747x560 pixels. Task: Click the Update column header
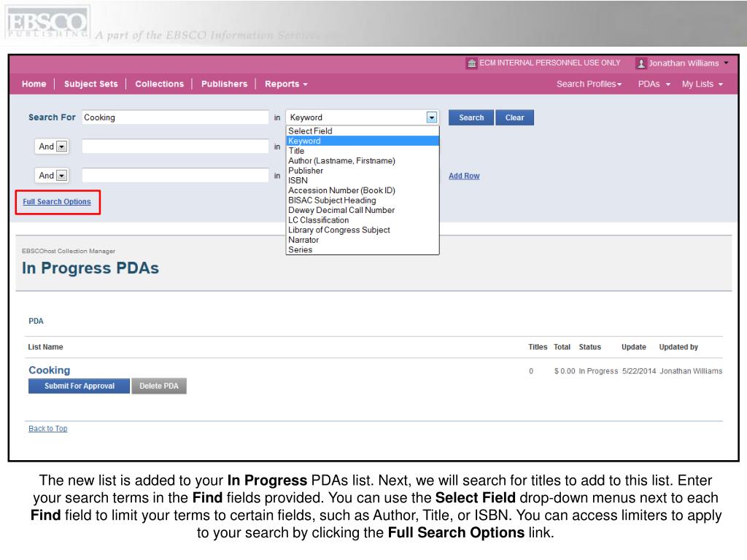634,347
